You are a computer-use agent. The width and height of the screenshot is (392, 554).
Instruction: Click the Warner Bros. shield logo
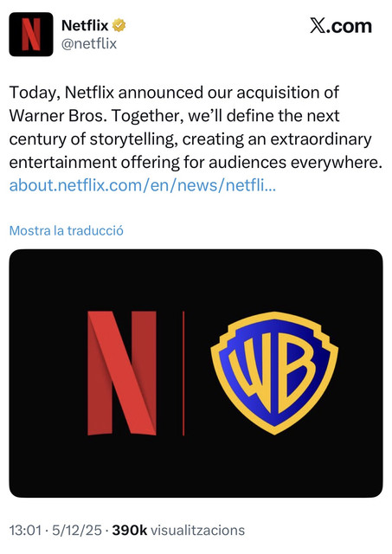tap(274, 373)
